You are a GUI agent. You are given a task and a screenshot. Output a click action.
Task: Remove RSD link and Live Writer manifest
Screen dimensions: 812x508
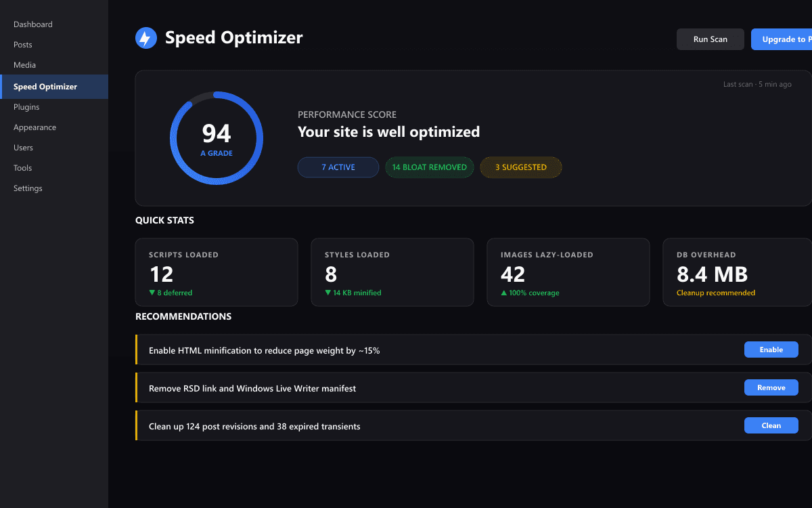coord(771,387)
